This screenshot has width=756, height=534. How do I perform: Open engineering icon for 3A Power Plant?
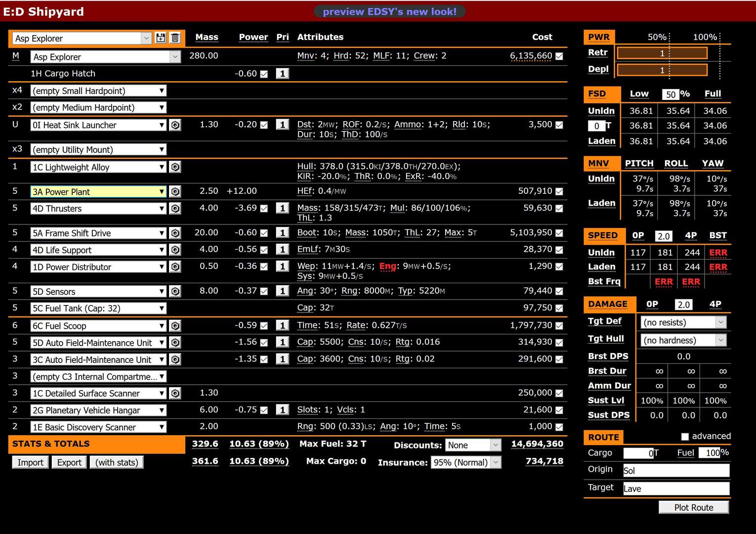[175, 191]
